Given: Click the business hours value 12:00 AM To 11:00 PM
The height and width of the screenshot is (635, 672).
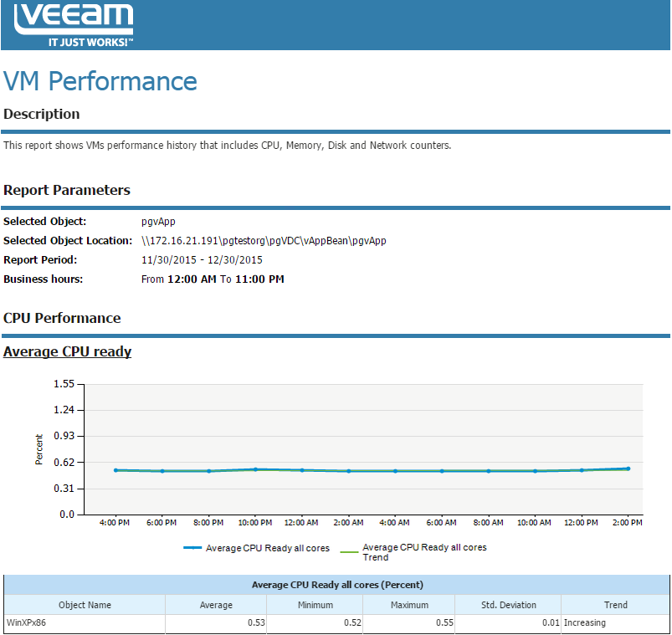Looking at the screenshot, I should [225, 279].
